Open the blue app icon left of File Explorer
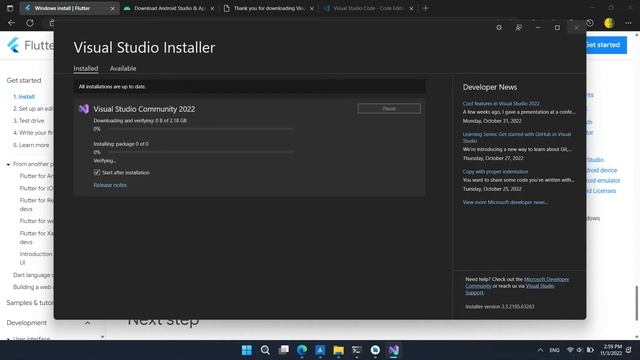 (x=320, y=350)
